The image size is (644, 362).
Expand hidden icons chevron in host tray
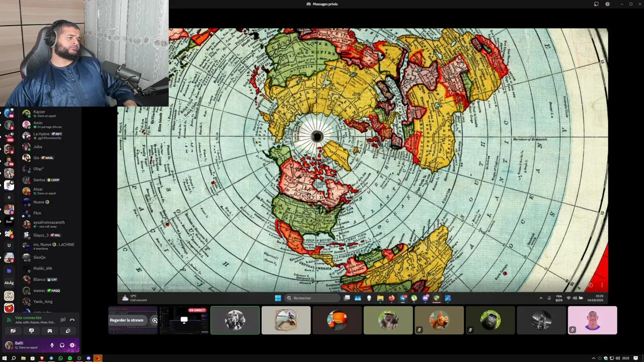(x=594, y=358)
